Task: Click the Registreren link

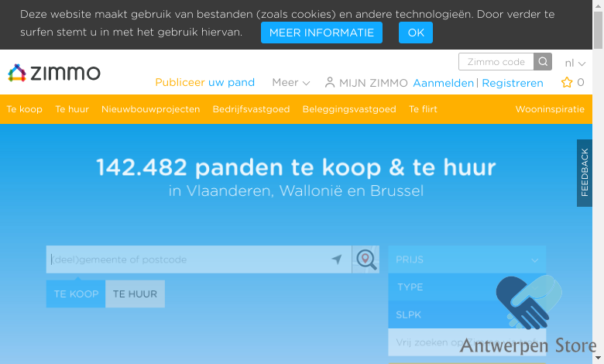Action: click(x=513, y=83)
